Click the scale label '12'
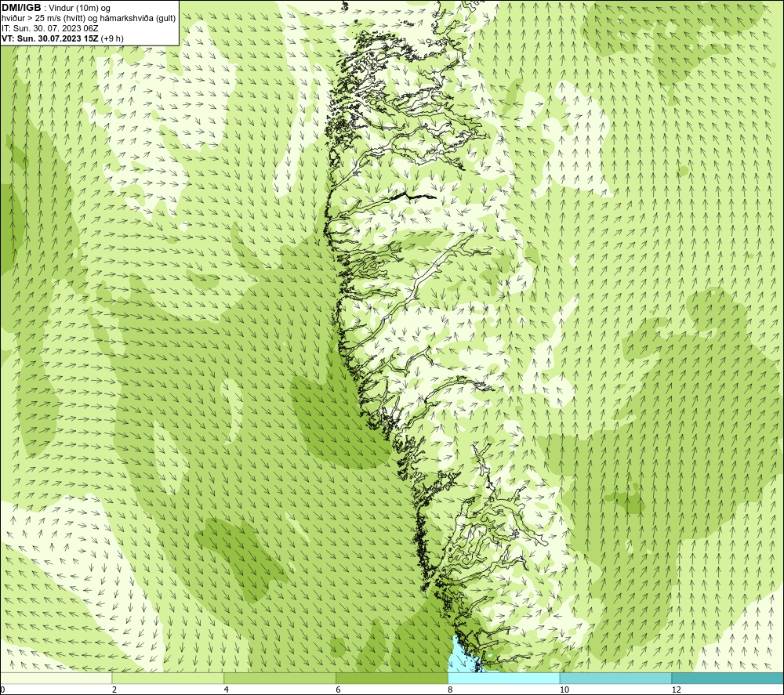The width and height of the screenshot is (784, 695). point(676,690)
